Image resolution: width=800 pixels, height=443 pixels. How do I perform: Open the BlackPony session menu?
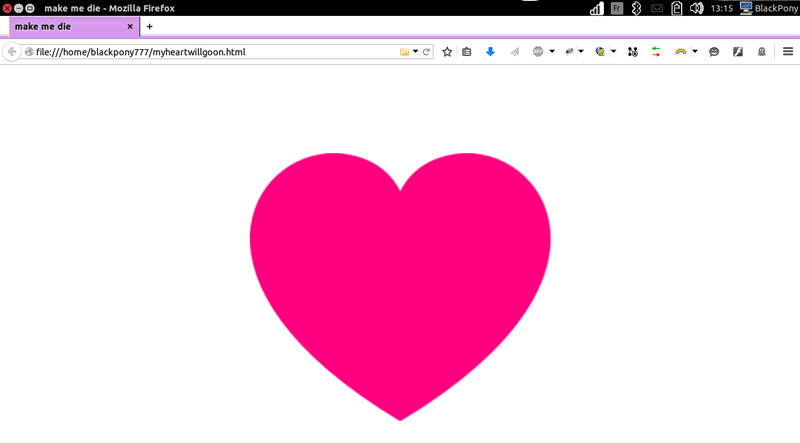tap(769, 8)
